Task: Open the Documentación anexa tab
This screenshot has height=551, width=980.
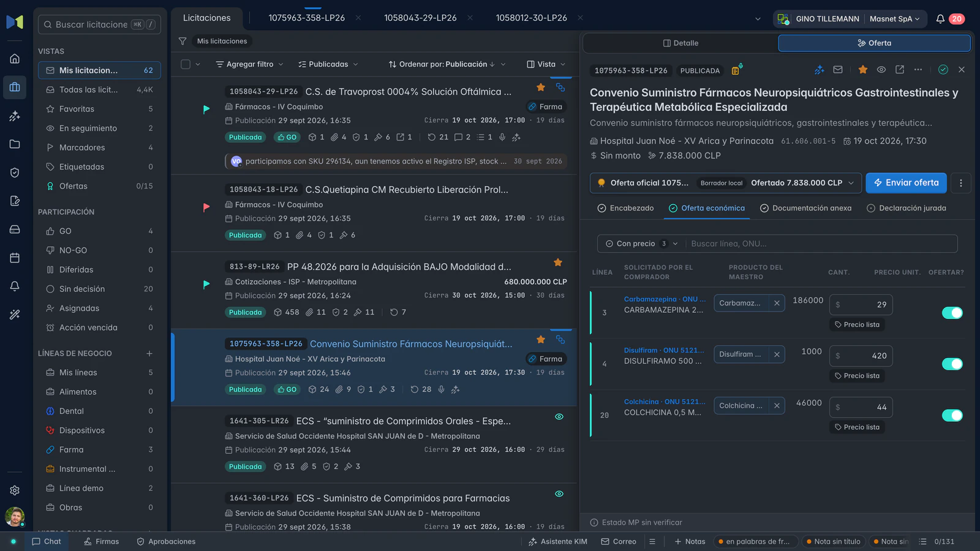Action: [805, 208]
